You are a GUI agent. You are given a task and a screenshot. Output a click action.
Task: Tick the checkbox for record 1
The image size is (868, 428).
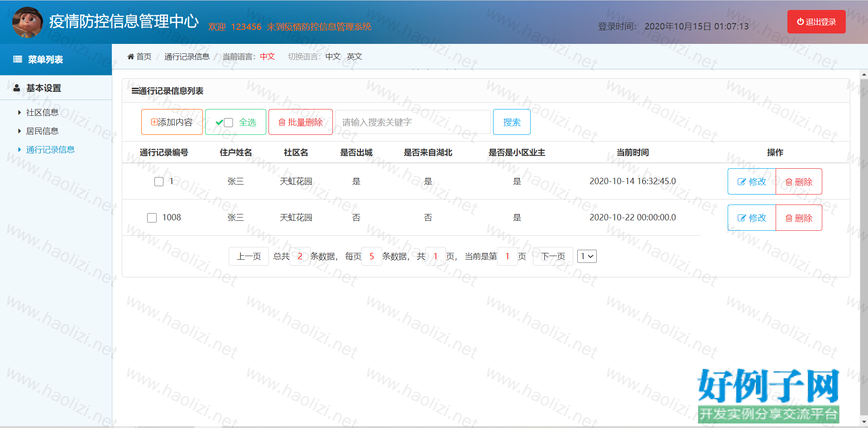pos(159,182)
